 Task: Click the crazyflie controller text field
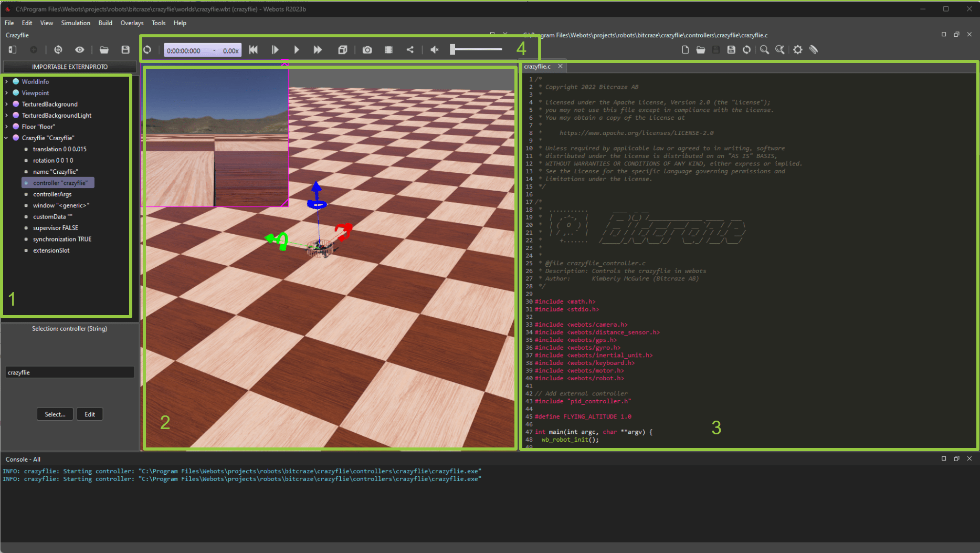pos(69,372)
